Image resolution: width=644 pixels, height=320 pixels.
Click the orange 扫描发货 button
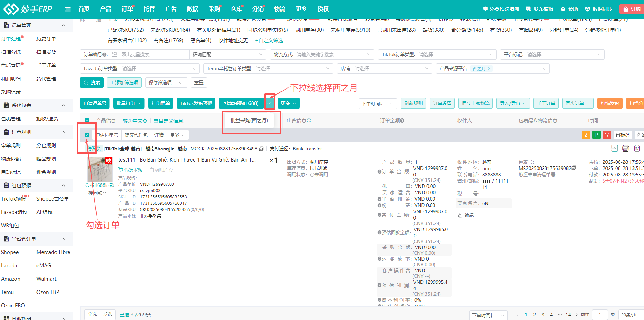click(x=610, y=103)
